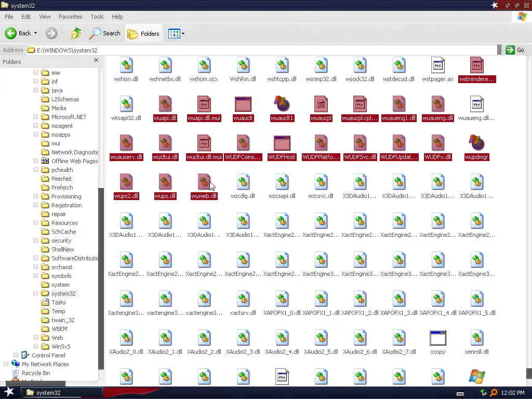
Task: Open the Help menu
Action: click(x=117, y=17)
